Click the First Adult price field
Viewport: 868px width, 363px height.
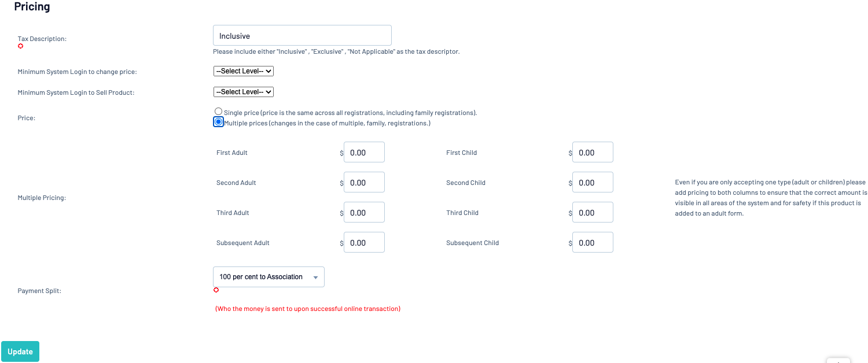(364, 153)
